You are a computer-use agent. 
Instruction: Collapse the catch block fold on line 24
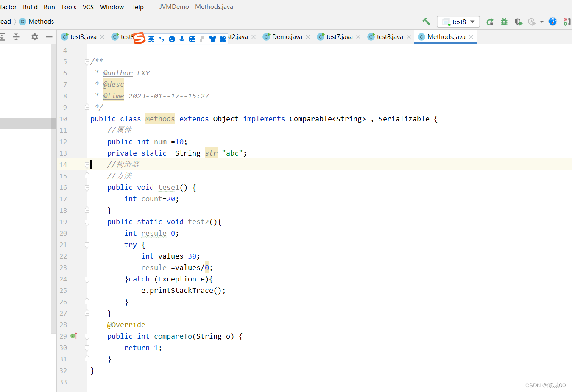click(x=87, y=279)
